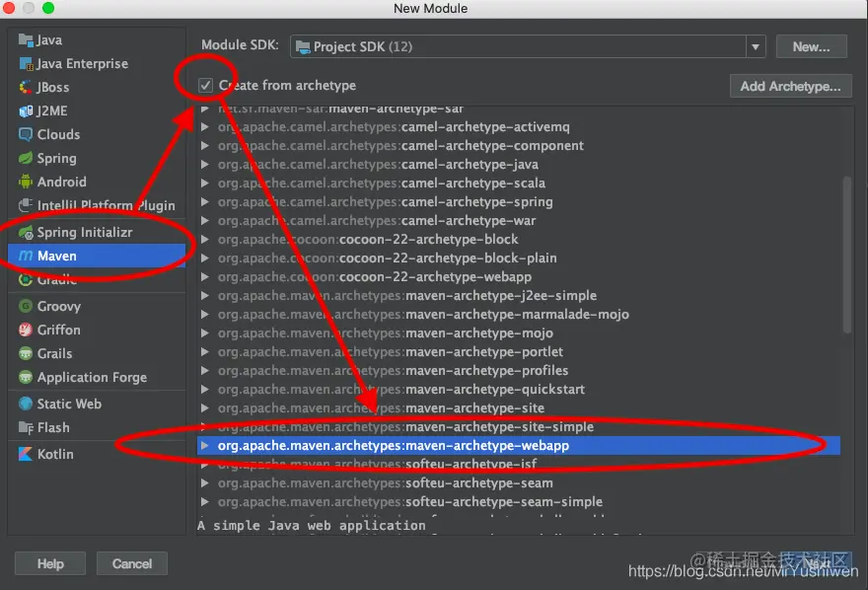Click the Clouds icon

pyautogui.click(x=26, y=134)
